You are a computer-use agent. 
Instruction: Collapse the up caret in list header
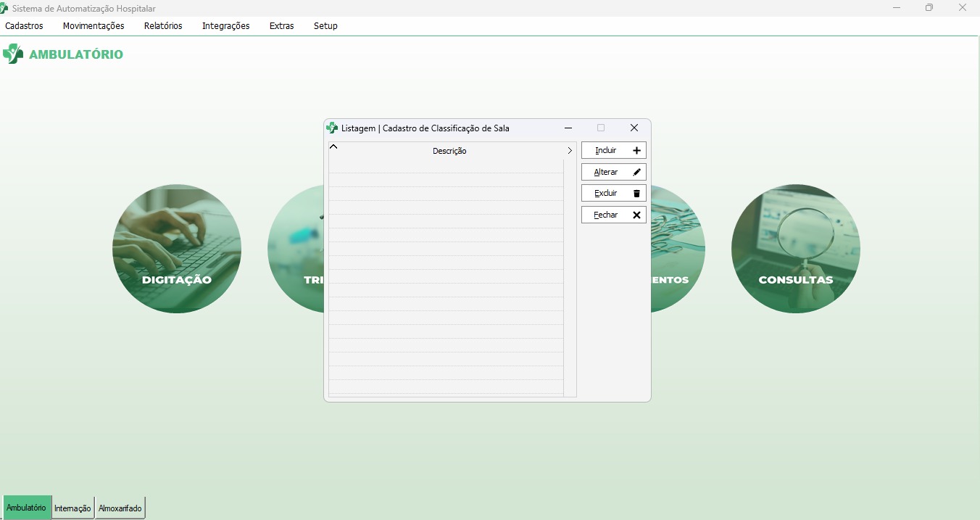tap(333, 146)
